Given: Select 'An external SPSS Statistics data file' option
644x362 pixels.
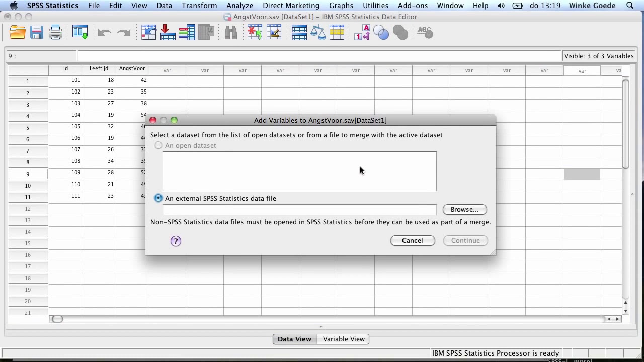Looking at the screenshot, I should pos(158,198).
